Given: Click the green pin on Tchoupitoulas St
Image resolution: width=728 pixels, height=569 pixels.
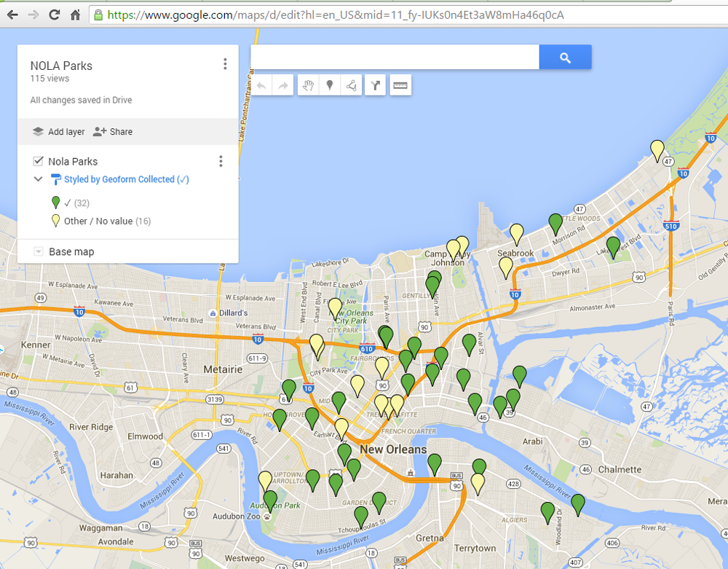Looking at the screenshot, I should pos(361,517).
